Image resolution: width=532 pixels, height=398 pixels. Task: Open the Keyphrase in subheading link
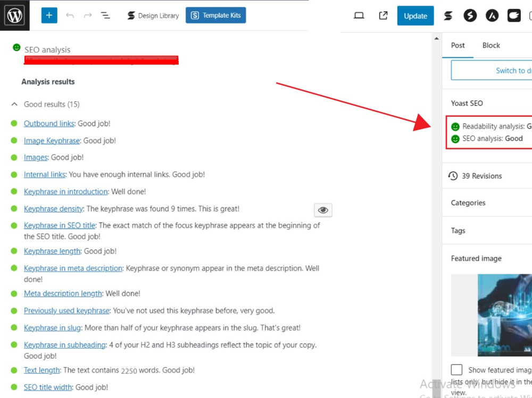[65, 345]
